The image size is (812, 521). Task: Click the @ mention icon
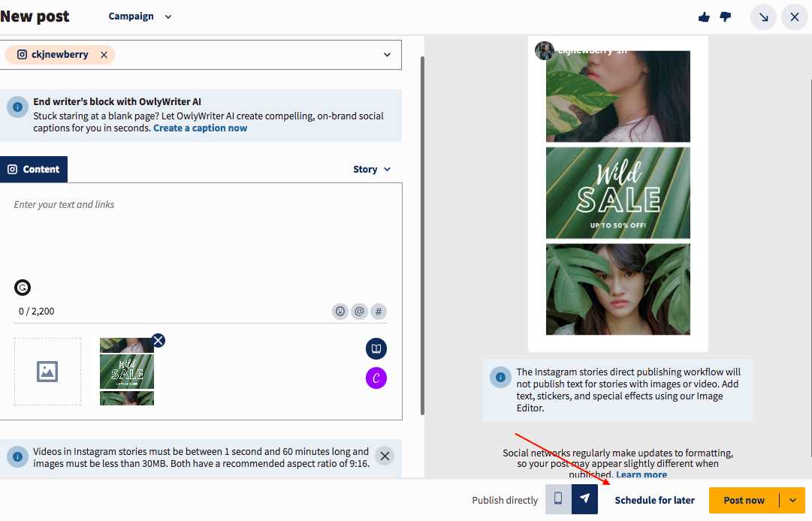point(359,312)
